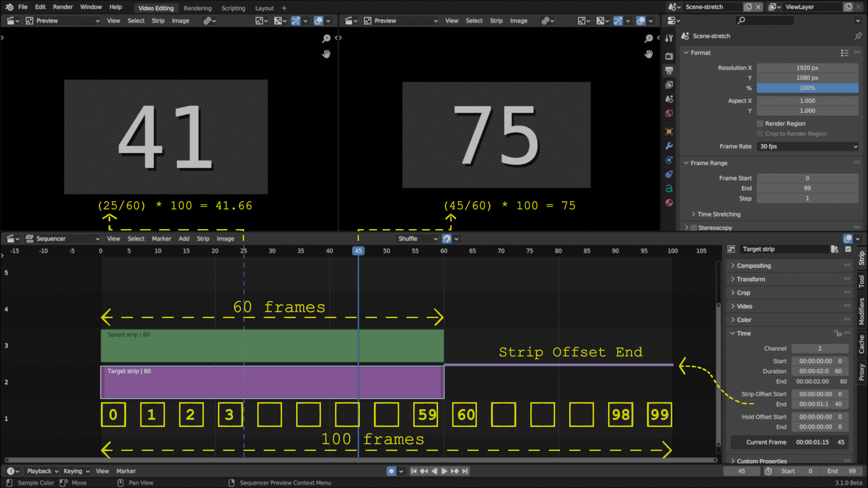Open the World properties tab icon
The width and height of the screenshot is (868, 488).
[669, 113]
